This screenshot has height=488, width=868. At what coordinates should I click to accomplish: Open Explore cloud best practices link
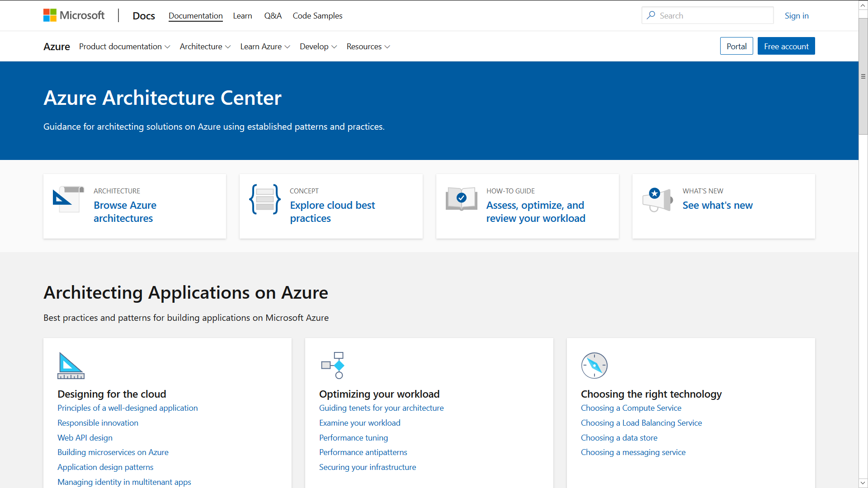point(332,211)
